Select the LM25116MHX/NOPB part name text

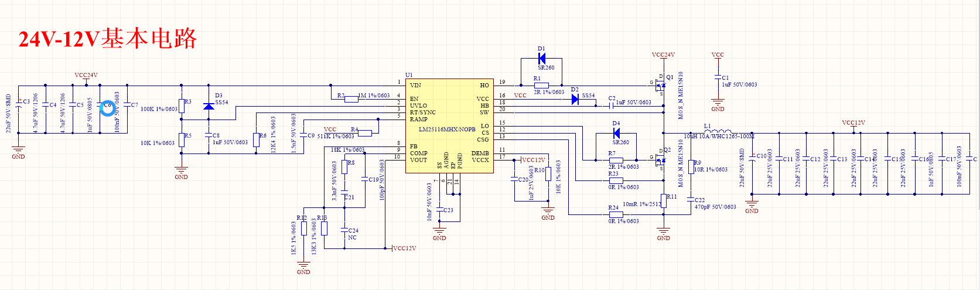pos(447,129)
